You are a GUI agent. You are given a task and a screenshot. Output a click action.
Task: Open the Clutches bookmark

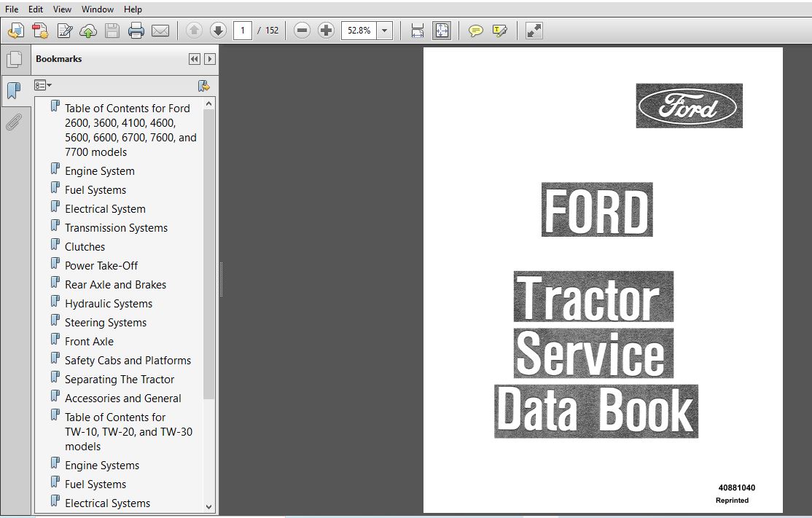[x=85, y=247]
